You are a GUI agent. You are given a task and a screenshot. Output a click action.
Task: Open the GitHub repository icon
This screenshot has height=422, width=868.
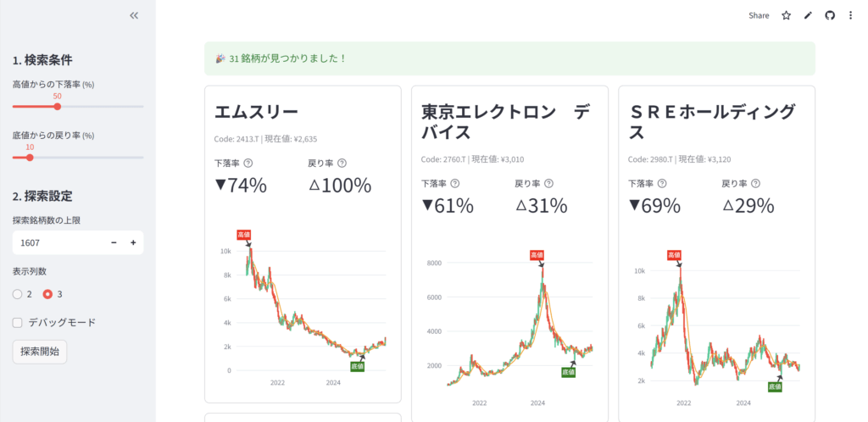(x=830, y=15)
